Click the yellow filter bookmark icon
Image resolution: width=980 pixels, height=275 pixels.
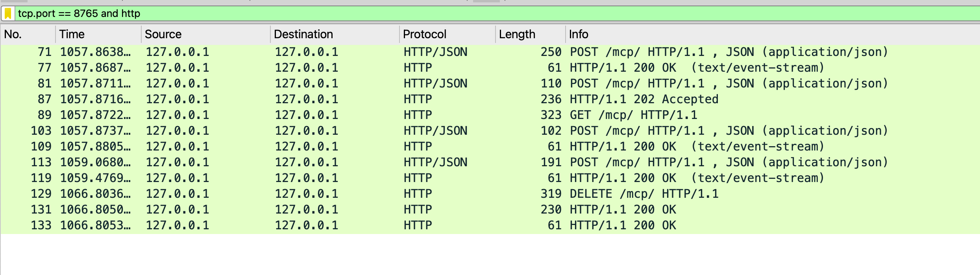[8, 14]
